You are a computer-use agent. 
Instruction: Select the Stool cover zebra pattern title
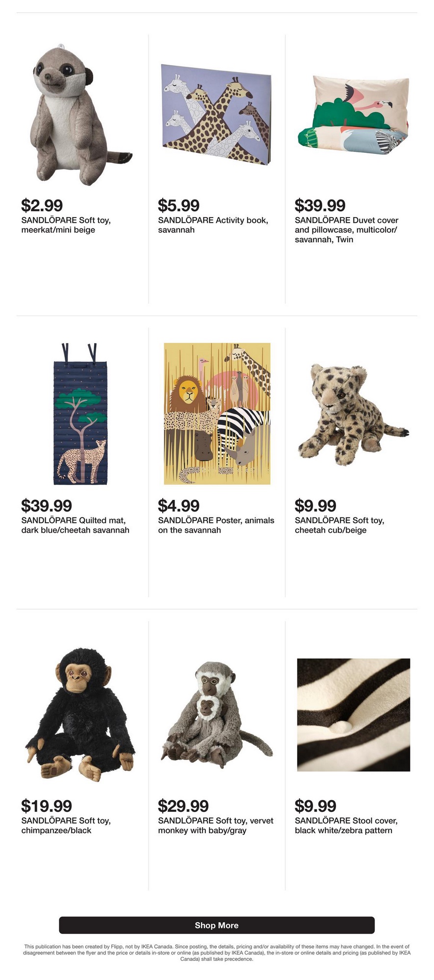[x=346, y=826]
